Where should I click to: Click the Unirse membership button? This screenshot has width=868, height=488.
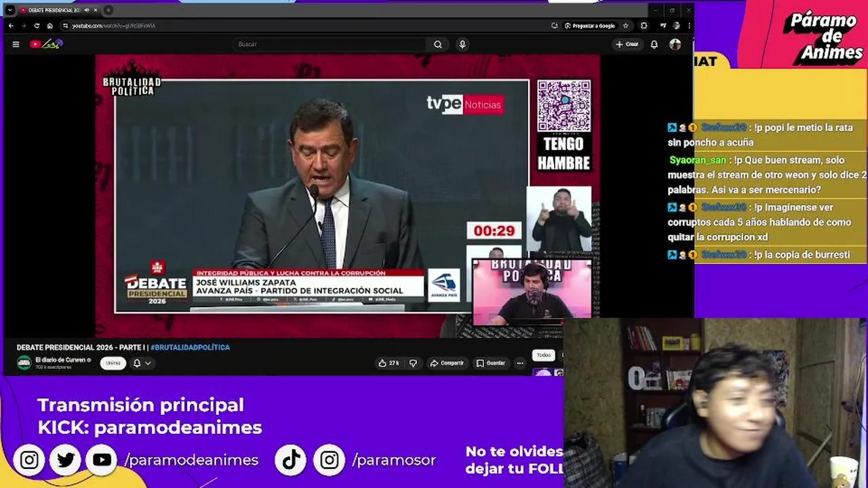113,363
